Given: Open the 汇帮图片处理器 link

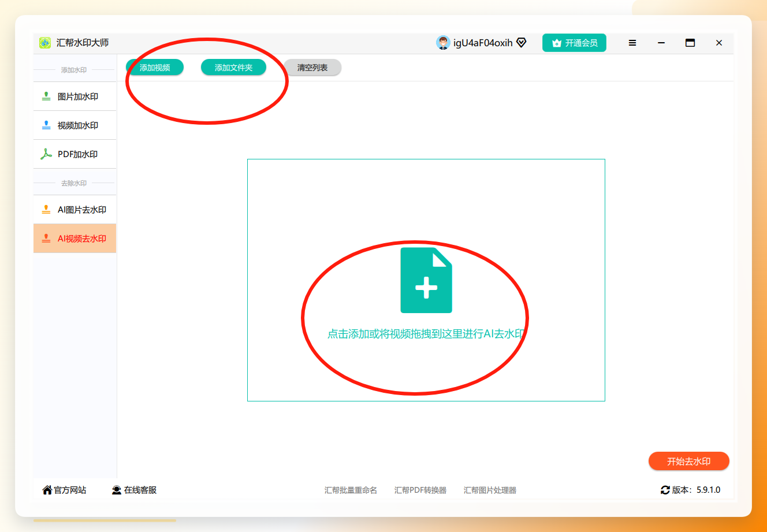Looking at the screenshot, I should [x=490, y=490].
